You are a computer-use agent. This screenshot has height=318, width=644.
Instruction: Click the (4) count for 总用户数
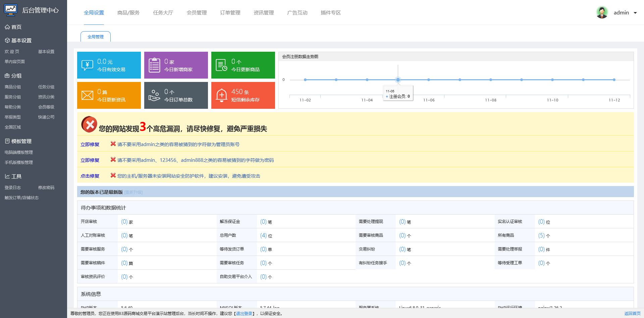(x=264, y=235)
